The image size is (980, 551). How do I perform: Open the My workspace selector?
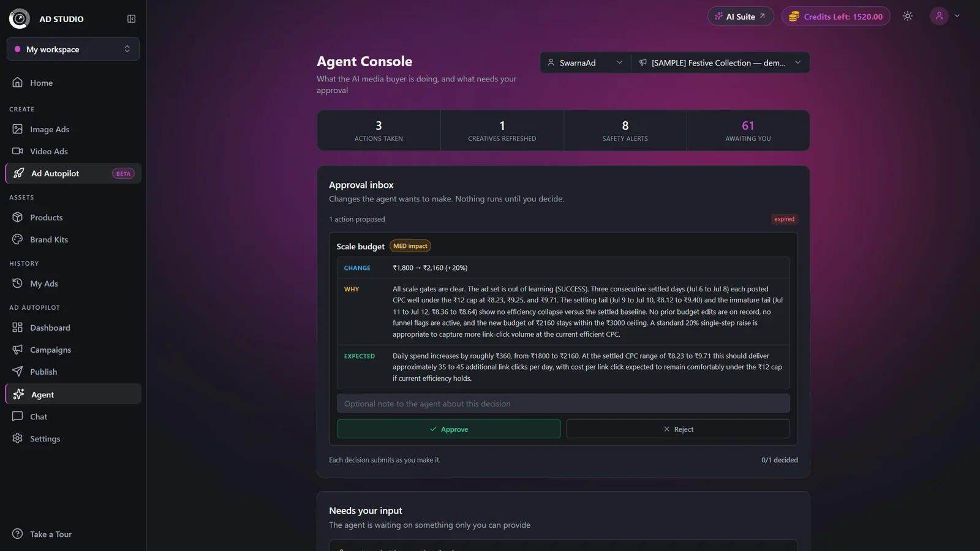[x=73, y=49]
